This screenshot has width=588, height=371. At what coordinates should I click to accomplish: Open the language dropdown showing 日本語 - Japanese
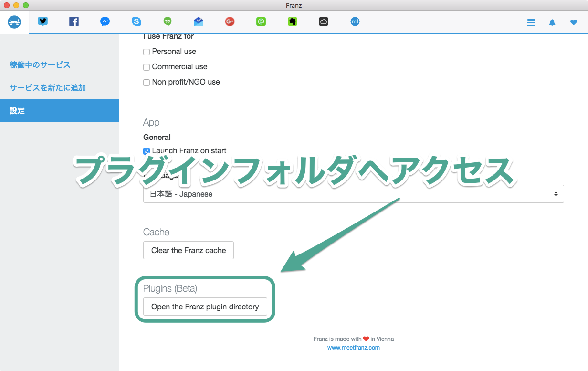pos(354,194)
